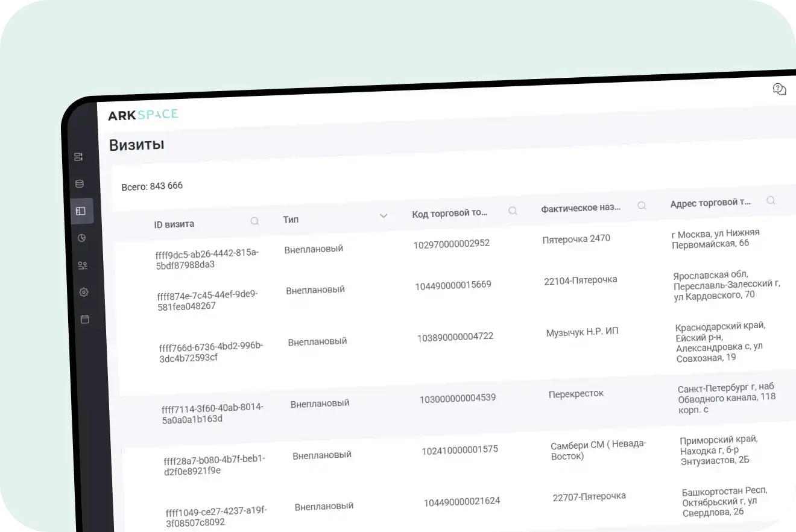Open the list-view icon at top of sidebar

tap(78, 157)
